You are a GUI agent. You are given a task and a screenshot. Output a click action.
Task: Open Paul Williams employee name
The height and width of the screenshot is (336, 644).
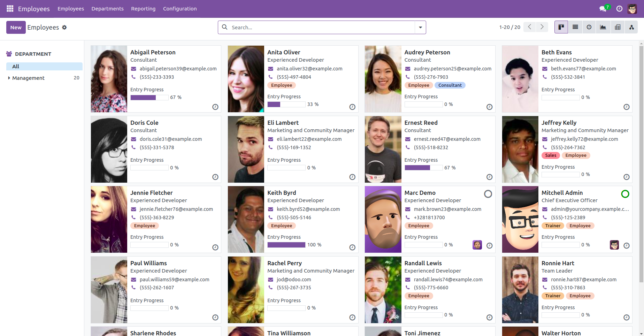click(x=148, y=263)
